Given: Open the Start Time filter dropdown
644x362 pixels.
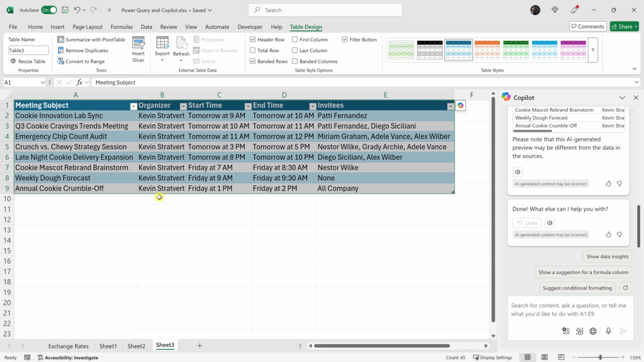Looking at the screenshot, I should click(x=248, y=107).
